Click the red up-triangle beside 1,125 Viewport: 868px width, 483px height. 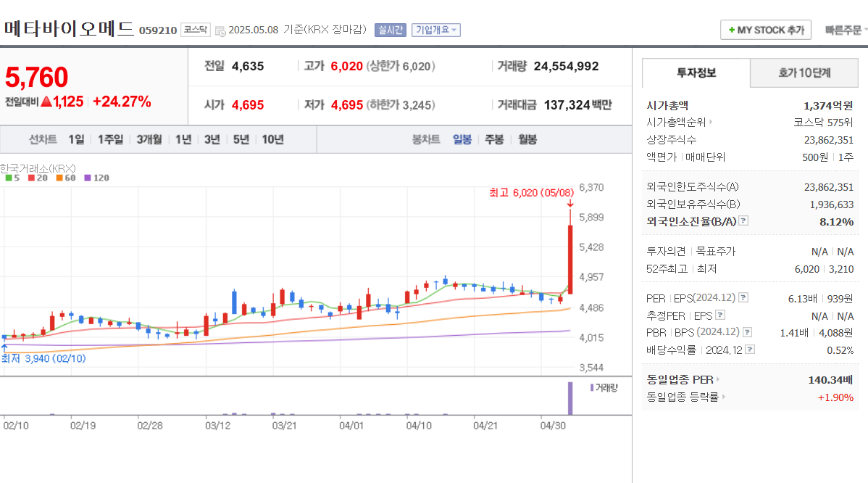click(46, 102)
